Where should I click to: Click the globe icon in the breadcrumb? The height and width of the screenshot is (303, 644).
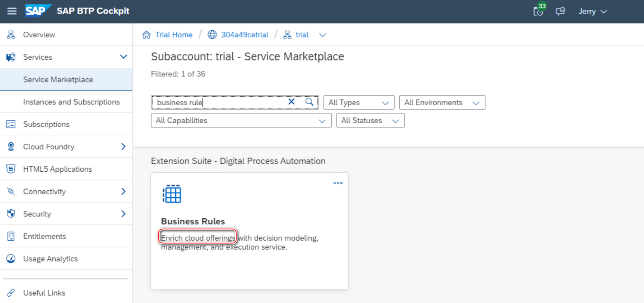coord(212,35)
